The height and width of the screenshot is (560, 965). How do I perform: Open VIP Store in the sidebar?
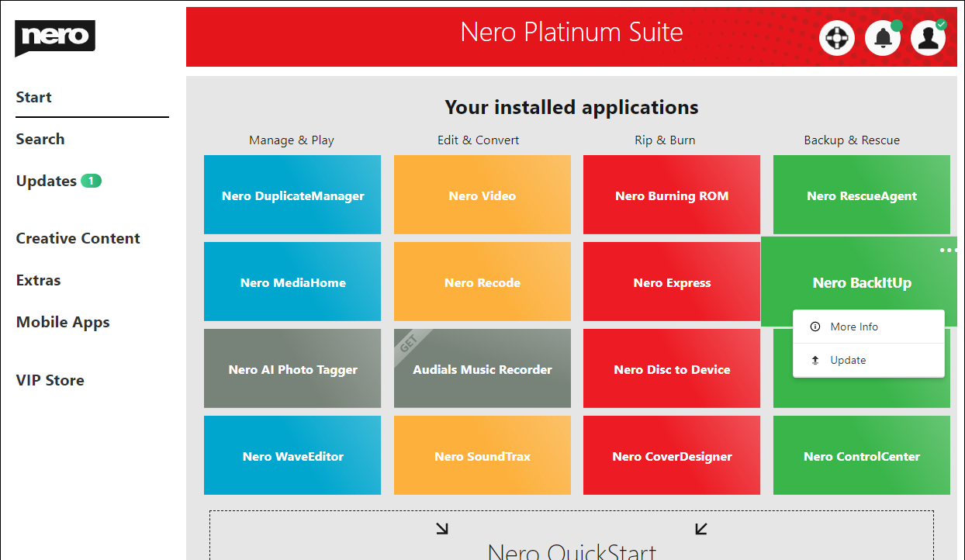(x=50, y=380)
